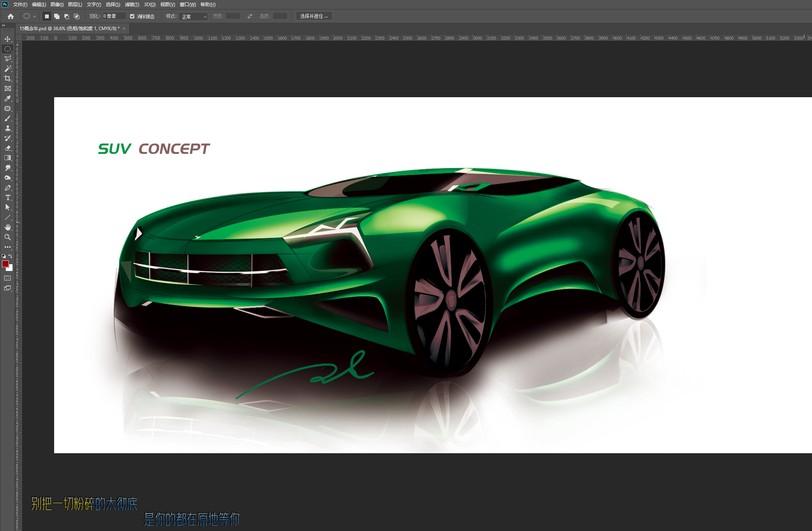
Task: Click the Home icon in options bar
Action: [x=10, y=16]
